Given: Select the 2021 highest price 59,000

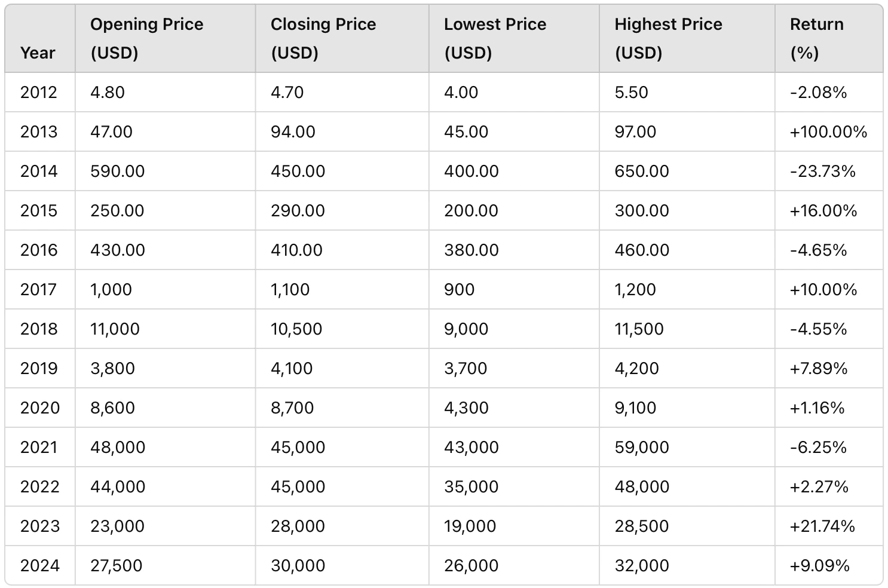Looking at the screenshot, I should [x=642, y=448].
